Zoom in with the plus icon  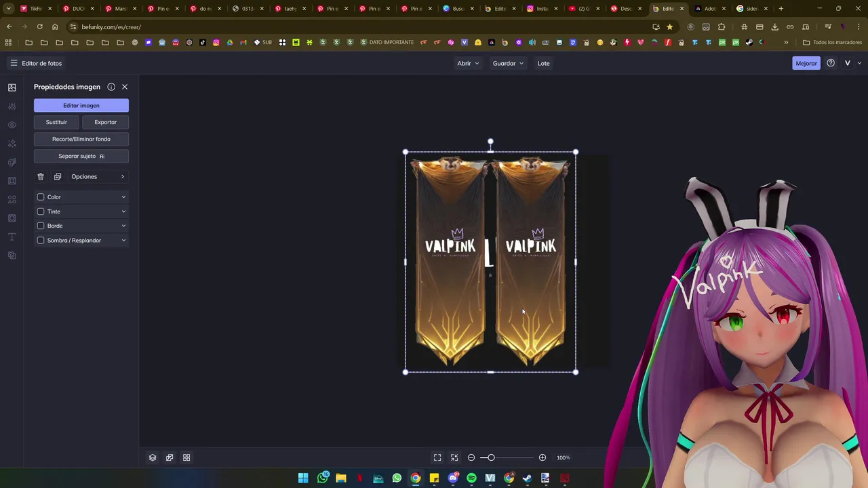[542, 457]
